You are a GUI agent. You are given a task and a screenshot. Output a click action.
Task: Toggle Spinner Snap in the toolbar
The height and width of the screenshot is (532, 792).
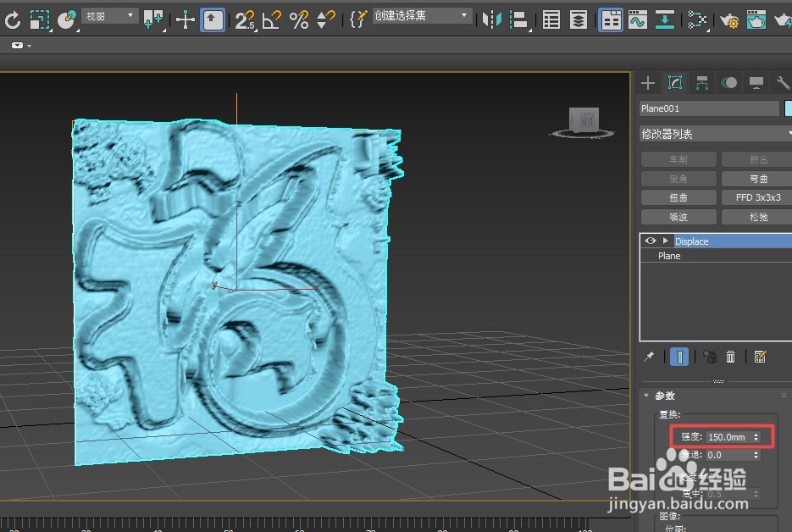coord(325,20)
